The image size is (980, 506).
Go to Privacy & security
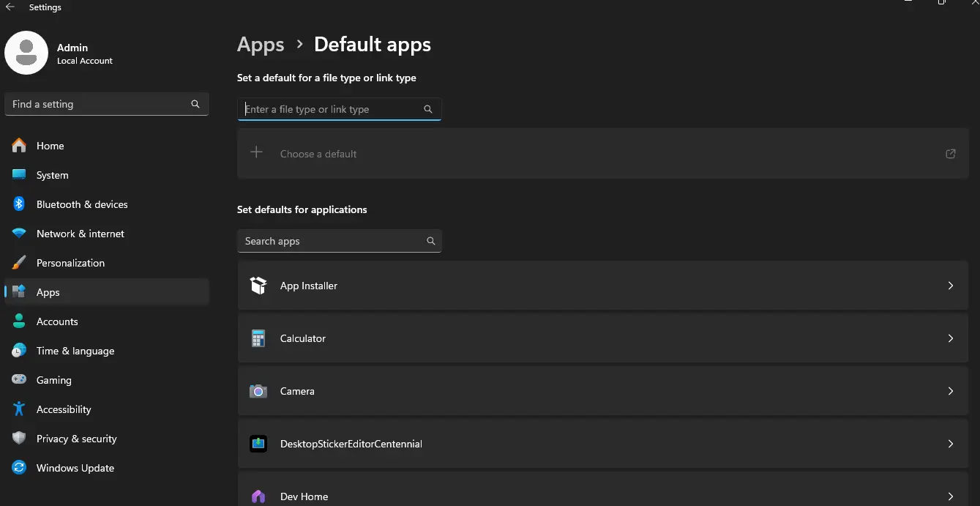click(107, 439)
